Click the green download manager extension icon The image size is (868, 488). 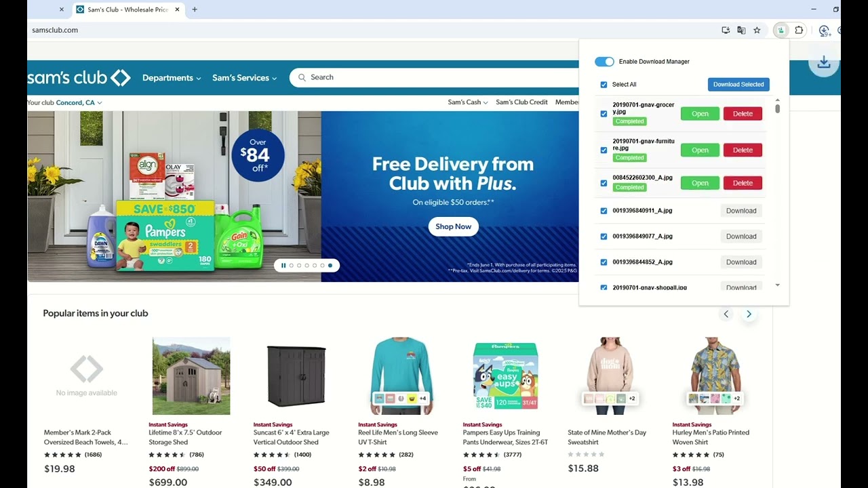point(781,30)
